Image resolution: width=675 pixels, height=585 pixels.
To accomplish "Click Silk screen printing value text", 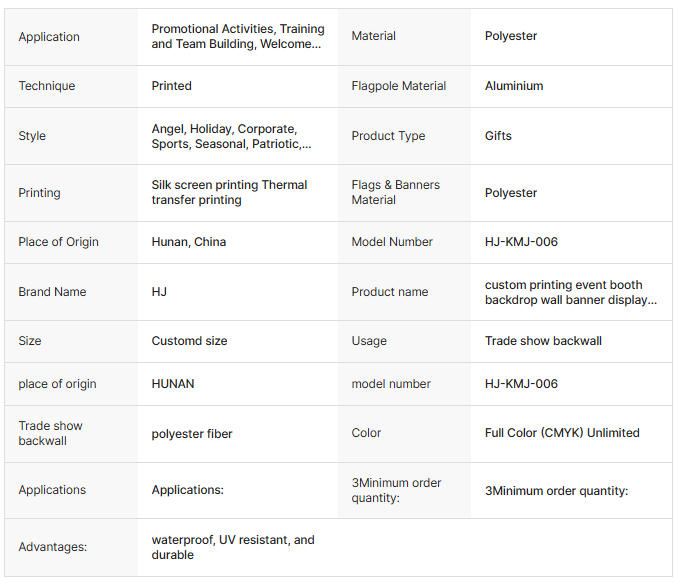I will [x=229, y=192].
